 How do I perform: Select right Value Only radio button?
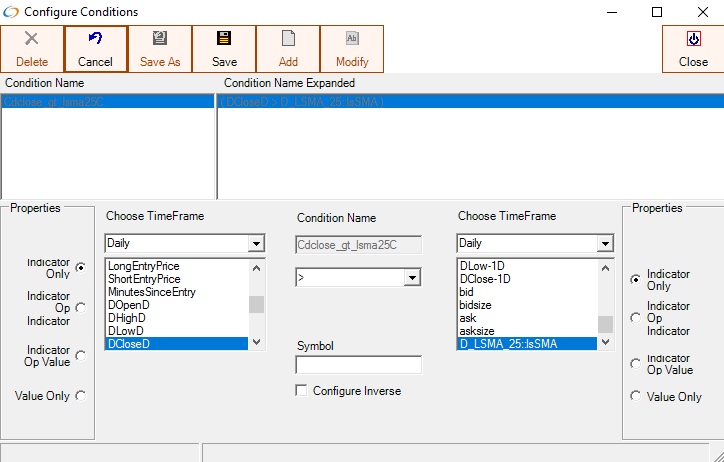(x=635, y=397)
